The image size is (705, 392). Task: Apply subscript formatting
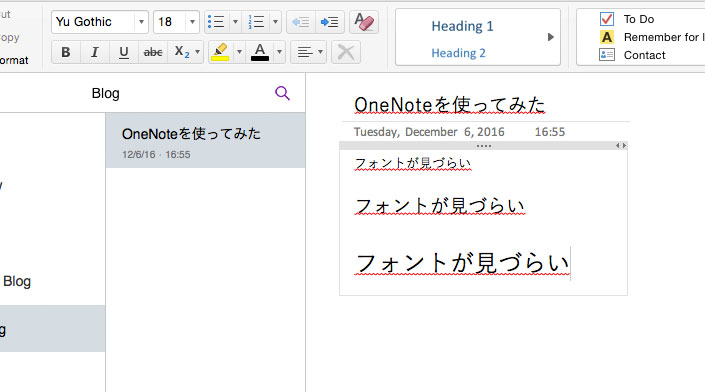(x=181, y=52)
